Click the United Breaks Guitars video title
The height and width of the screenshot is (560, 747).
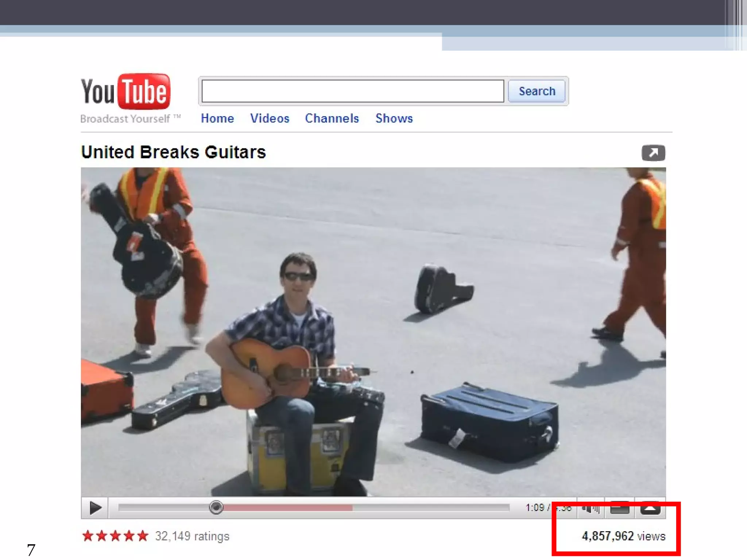173,152
